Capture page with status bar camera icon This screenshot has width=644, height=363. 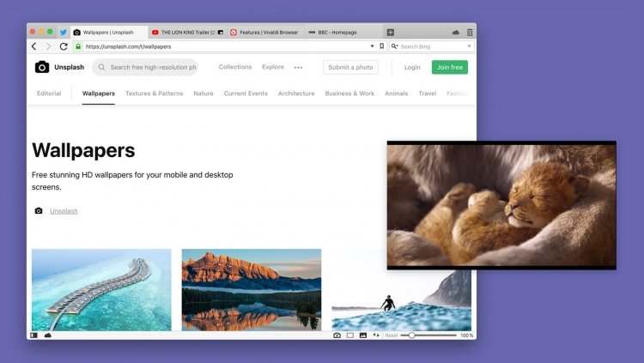point(337,336)
